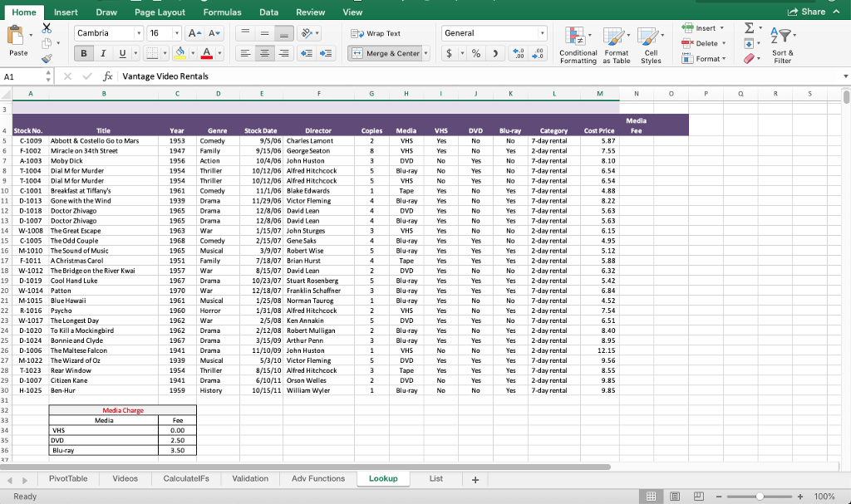Click the Zoom out minus button

[x=719, y=497]
